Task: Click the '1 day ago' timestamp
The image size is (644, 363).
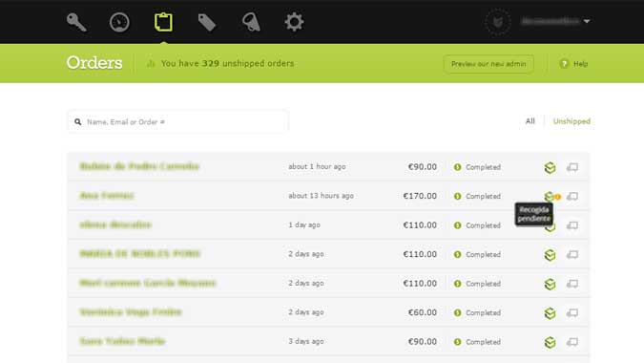Action: 304,224
